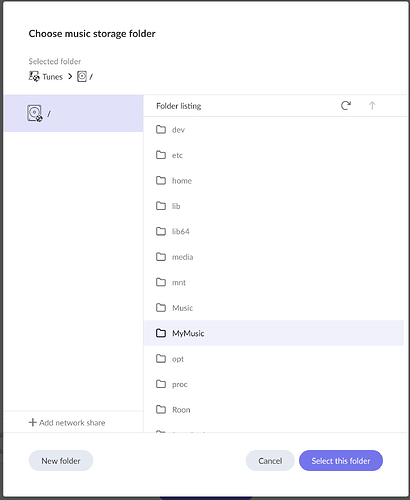Open the home folder
This screenshot has height=500, width=410.
coord(274,180)
